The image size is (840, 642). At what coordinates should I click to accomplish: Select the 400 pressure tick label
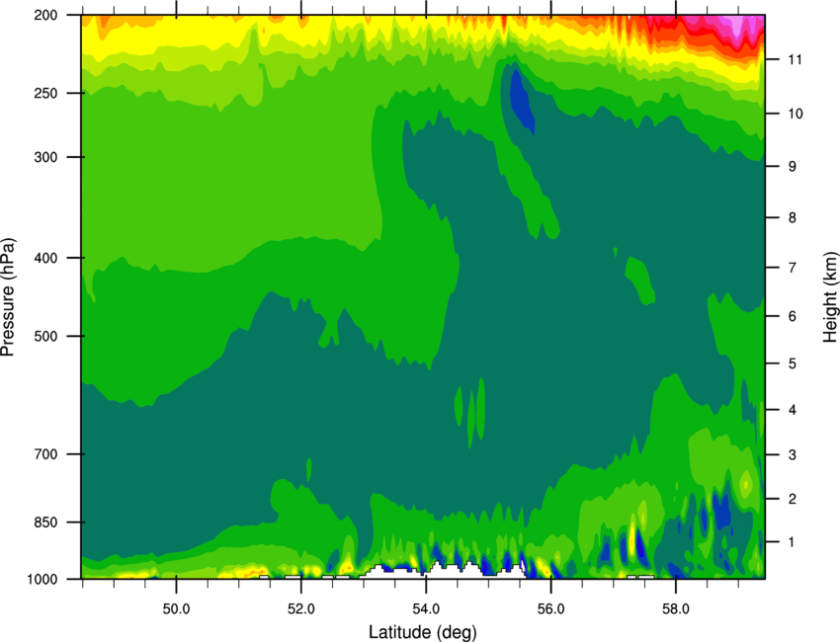click(x=45, y=258)
